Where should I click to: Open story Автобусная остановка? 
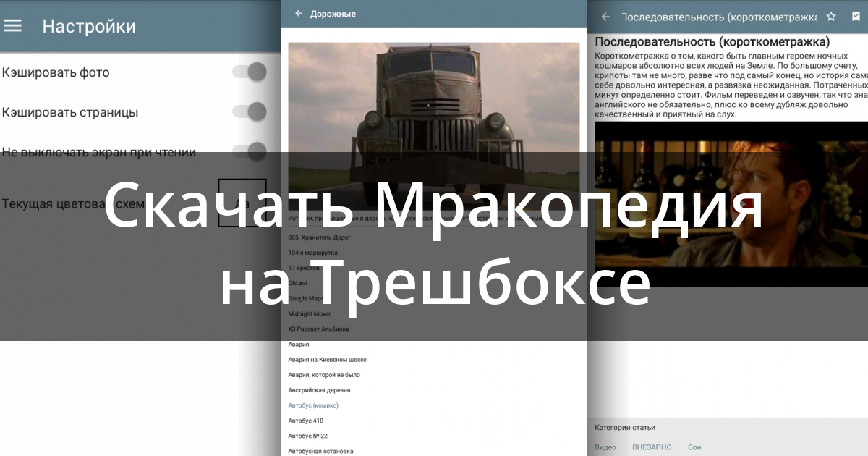(320, 451)
